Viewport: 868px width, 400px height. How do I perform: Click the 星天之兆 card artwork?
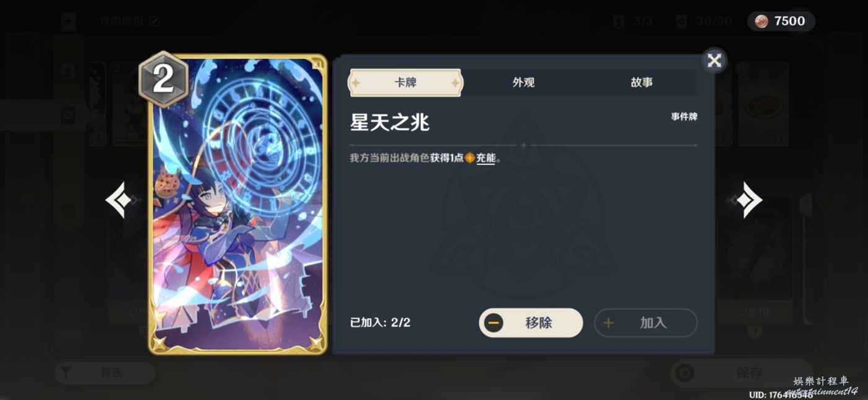[238, 205]
